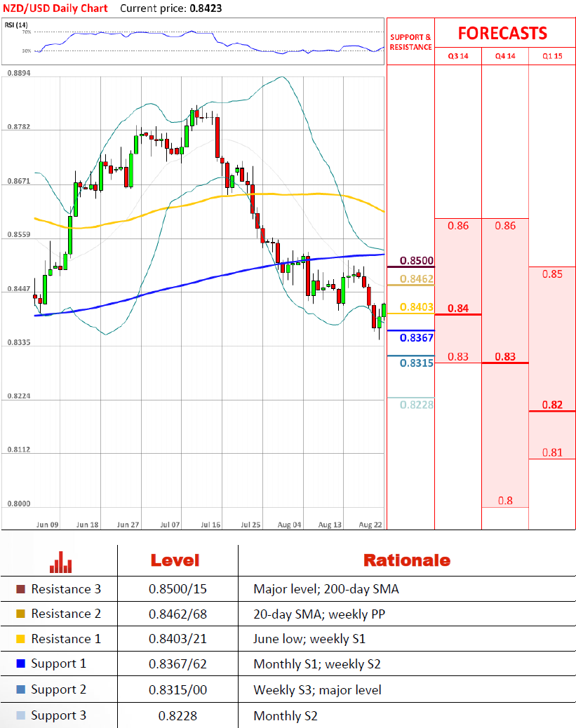Image resolution: width=576 pixels, height=728 pixels.
Task: Click the 0.8 value in Q4 14 column
Action: coord(505,501)
